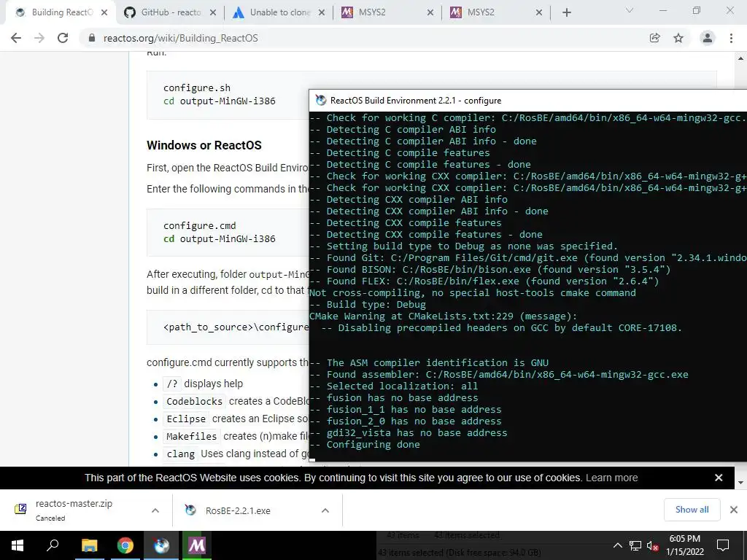Share this page via the share icon
This screenshot has width=747, height=560.
pyautogui.click(x=655, y=38)
